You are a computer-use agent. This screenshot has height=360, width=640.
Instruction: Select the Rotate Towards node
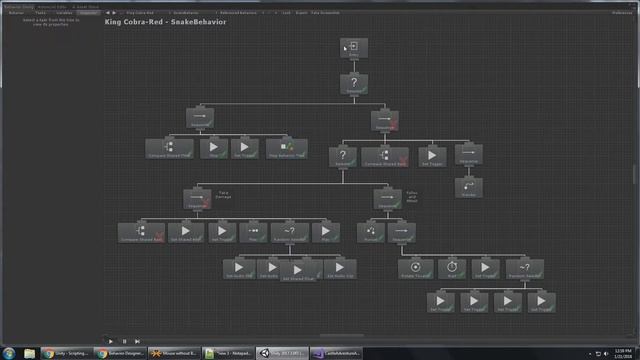click(x=416, y=269)
